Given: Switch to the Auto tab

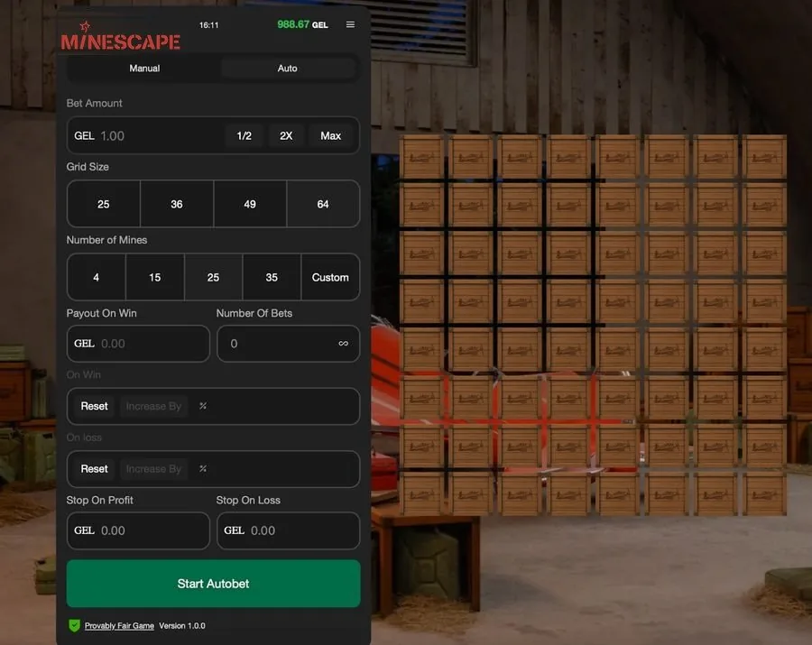Looking at the screenshot, I should click(x=288, y=69).
